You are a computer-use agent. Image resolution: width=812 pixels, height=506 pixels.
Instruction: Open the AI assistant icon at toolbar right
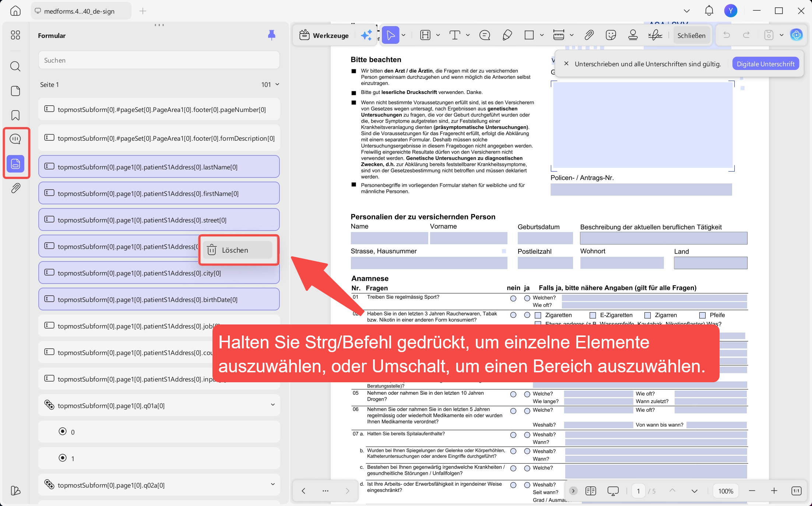coord(797,35)
